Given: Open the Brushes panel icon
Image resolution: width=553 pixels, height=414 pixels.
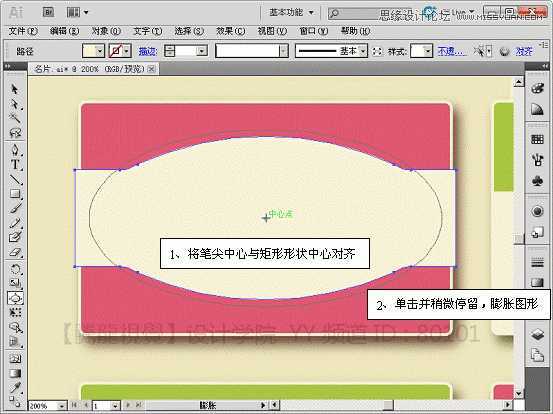Looking at the screenshot, I should click(537, 160).
